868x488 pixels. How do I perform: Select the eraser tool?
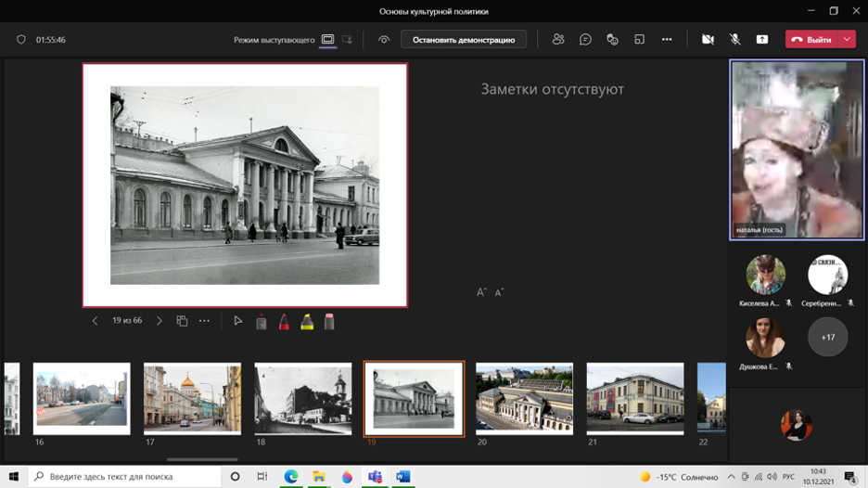click(329, 321)
